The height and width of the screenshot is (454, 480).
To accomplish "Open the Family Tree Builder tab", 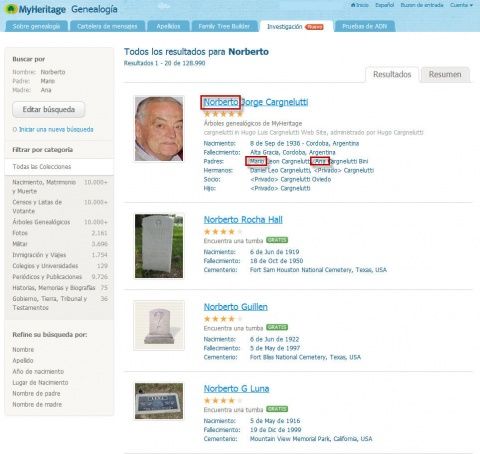I will pyautogui.click(x=224, y=26).
